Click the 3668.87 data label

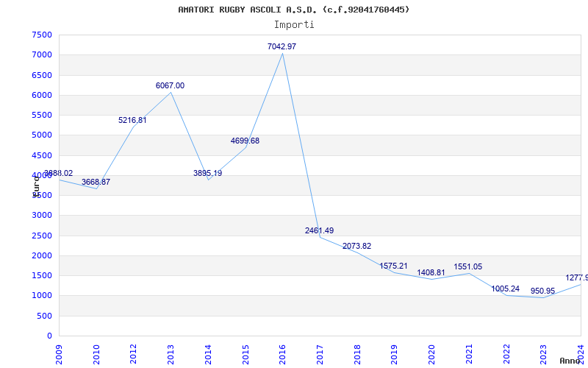tap(96, 182)
